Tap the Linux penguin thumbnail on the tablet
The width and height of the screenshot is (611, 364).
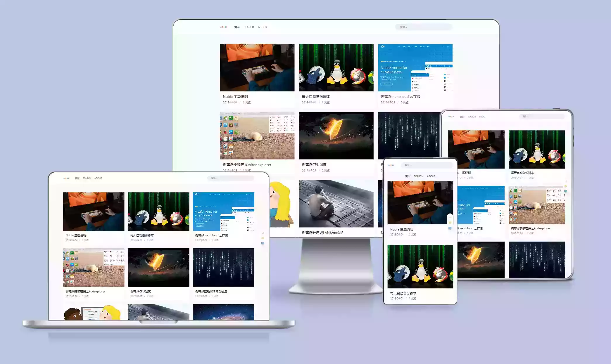pyautogui.click(x=537, y=149)
